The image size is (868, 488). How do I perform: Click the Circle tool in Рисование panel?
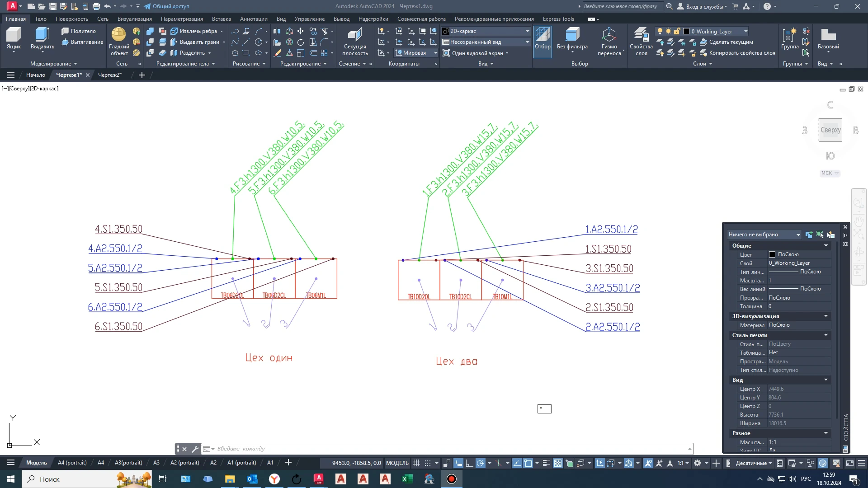coord(259,42)
